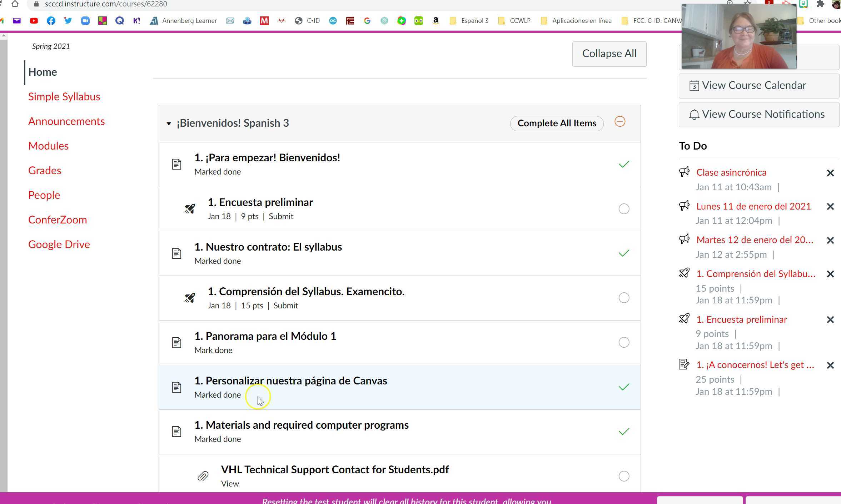Click the paperclip icon beside VHL Technical Support PDF

point(203,476)
